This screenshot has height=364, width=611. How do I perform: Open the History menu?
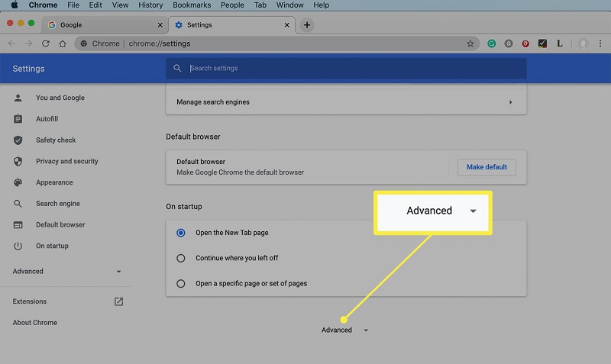[150, 5]
